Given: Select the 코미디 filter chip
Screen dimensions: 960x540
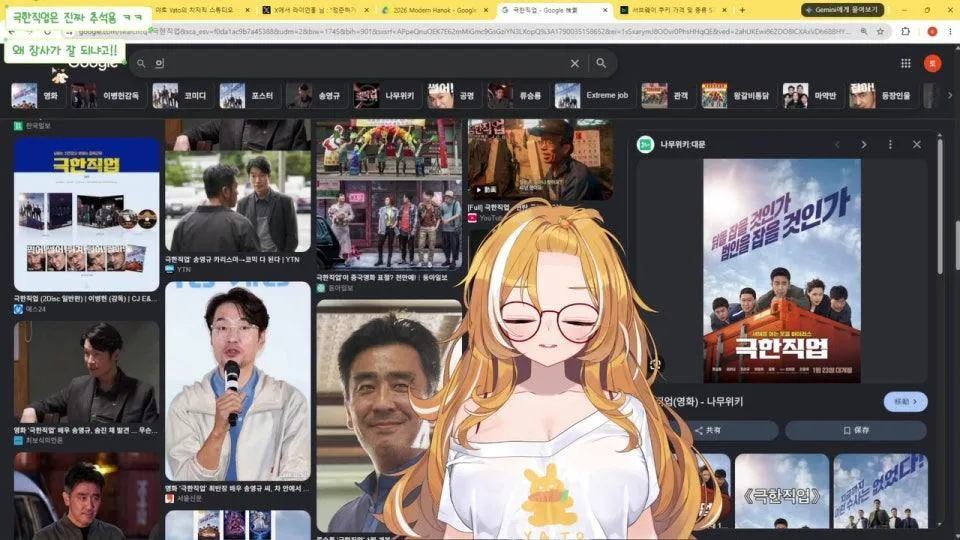Looking at the screenshot, I should 182,96.
